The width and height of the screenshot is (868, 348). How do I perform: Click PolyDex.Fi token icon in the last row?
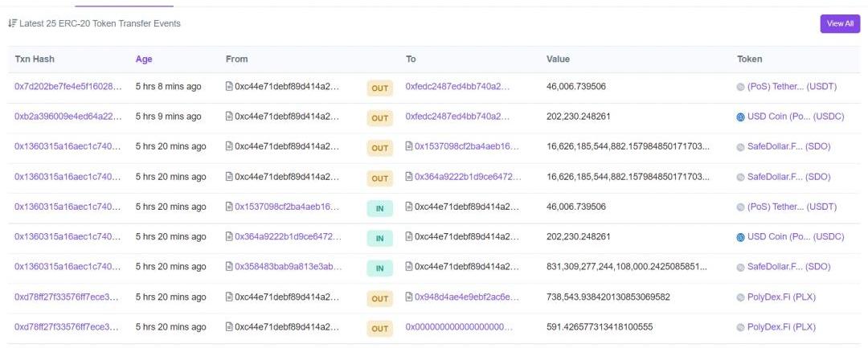pos(740,327)
